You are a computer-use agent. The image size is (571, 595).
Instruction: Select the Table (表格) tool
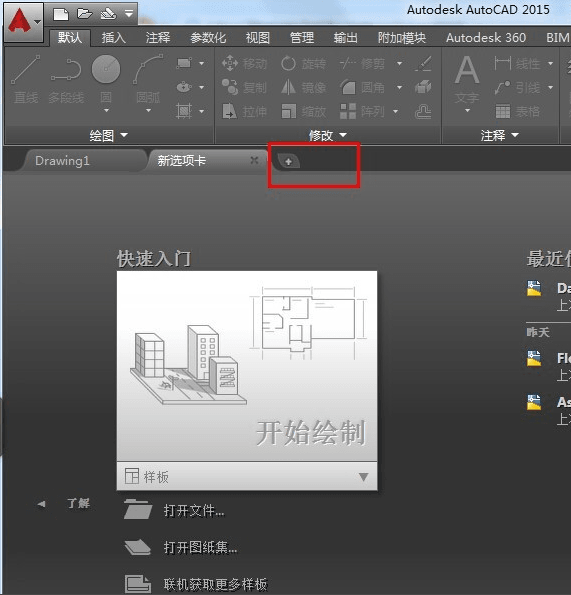(x=517, y=112)
